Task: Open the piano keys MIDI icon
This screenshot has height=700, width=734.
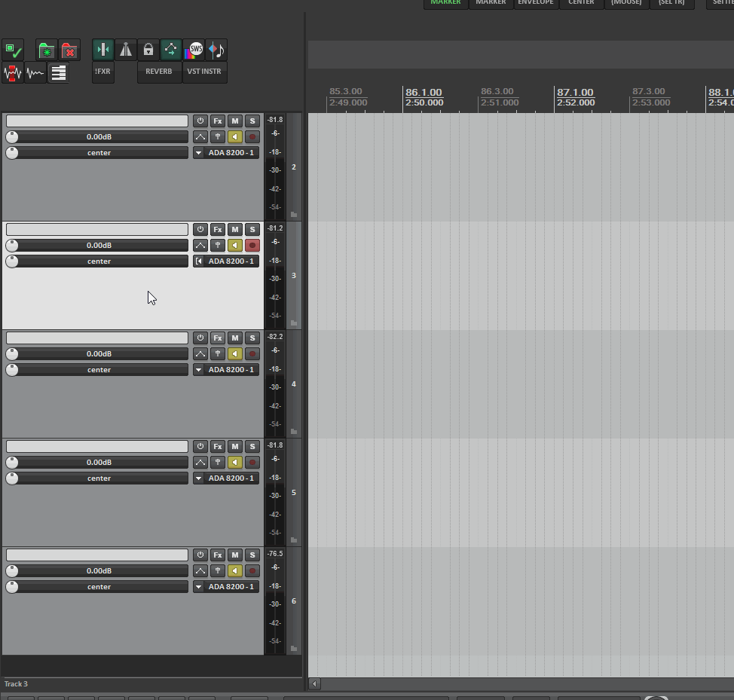Action: (x=58, y=73)
